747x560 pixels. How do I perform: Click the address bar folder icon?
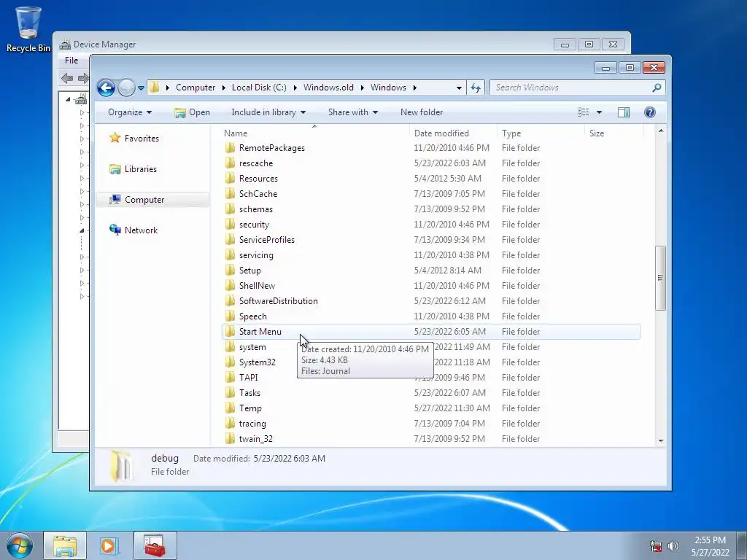pos(154,87)
